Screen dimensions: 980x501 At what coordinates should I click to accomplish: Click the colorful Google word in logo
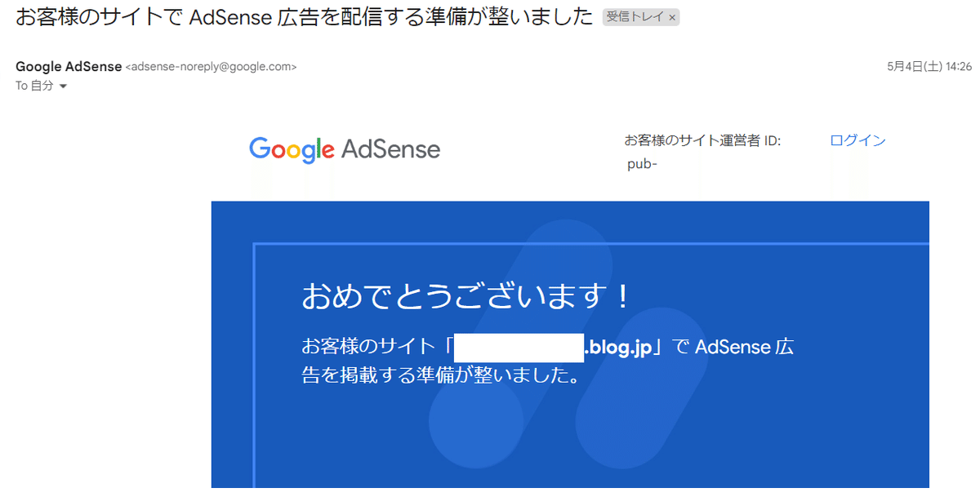pyautogui.click(x=292, y=149)
